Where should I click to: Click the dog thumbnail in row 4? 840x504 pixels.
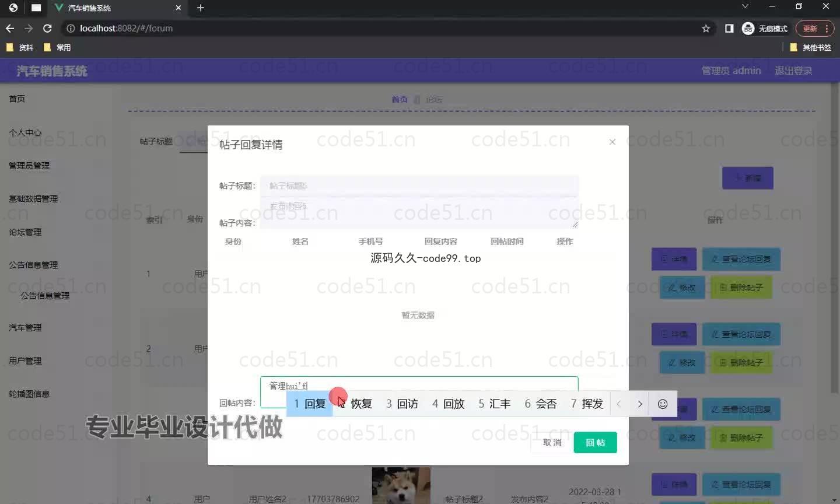pyautogui.click(x=401, y=485)
